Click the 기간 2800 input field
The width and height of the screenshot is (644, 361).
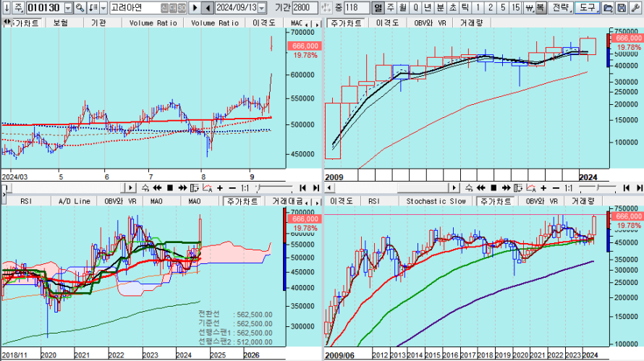[x=306, y=8]
